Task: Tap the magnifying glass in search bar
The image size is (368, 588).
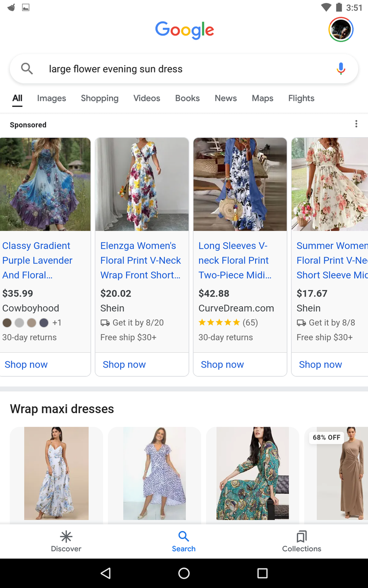Action: click(x=27, y=69)
